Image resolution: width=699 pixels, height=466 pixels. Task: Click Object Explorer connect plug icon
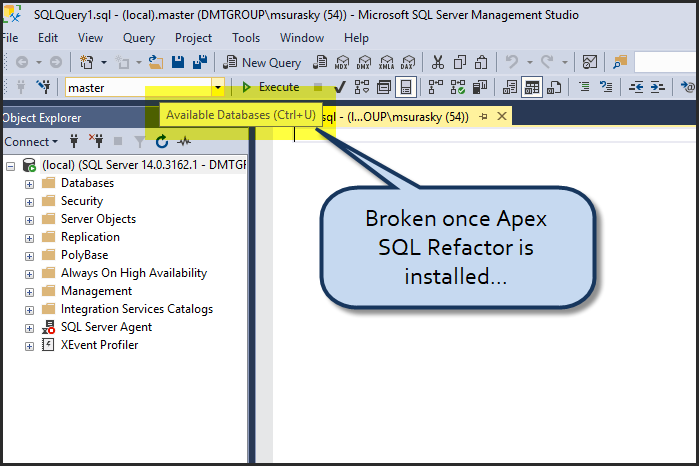click(74, 142)
